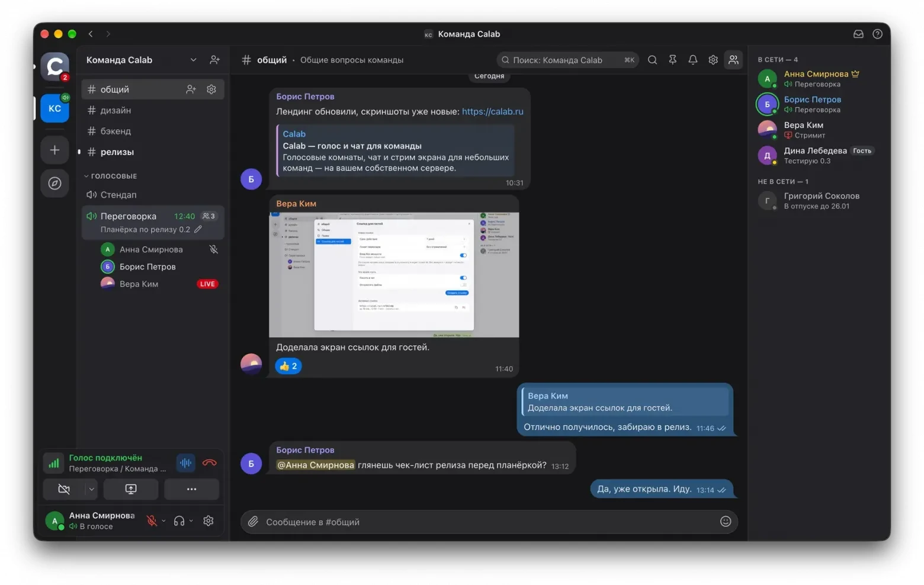Join the Стендап voice room
Viewport: 924px width, 585px height.
(x=153, y=195)
